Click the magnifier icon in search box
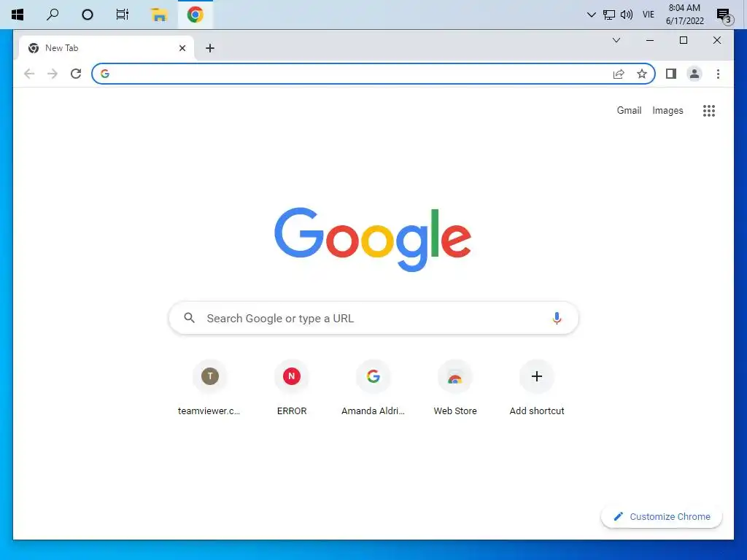The height and width of the screenshot is (560, 747). tap(189, 318)
